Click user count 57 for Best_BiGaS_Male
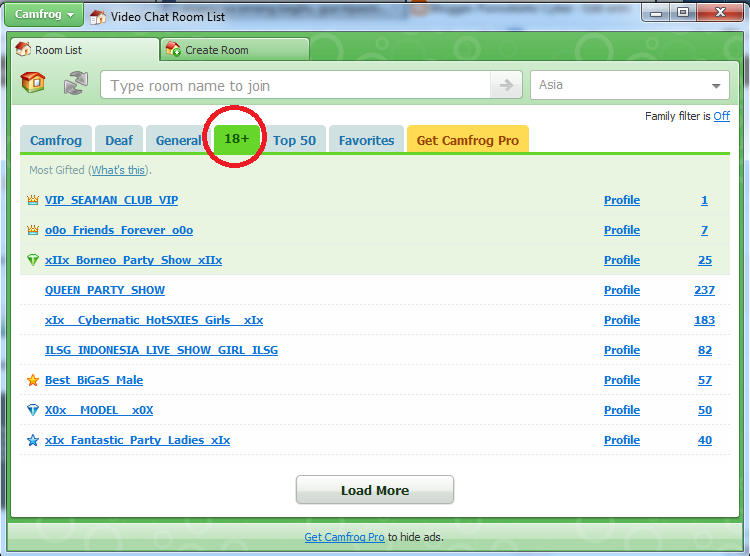 705,380
